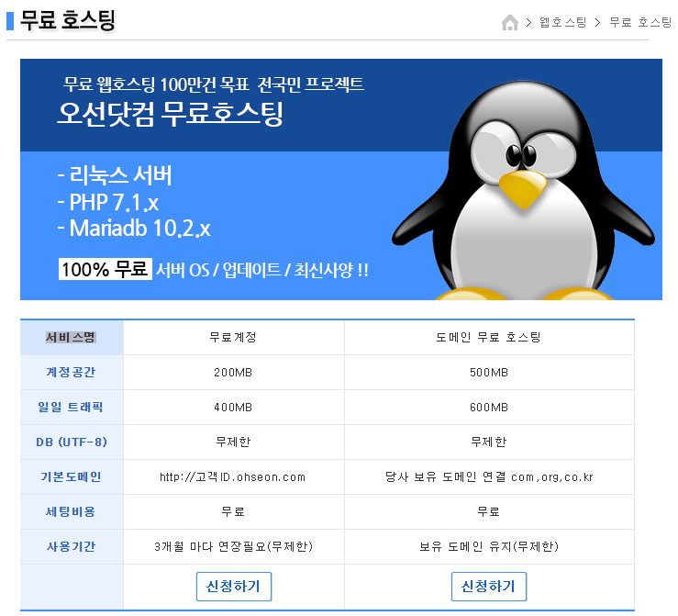Screen dimensions: 678x616
Task: Click the 100% 무료 badge in banner
Action: [106, 269]
